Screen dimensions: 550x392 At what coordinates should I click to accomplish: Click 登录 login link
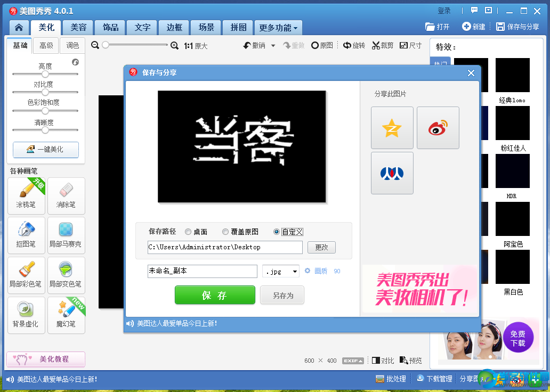point(444,11)
